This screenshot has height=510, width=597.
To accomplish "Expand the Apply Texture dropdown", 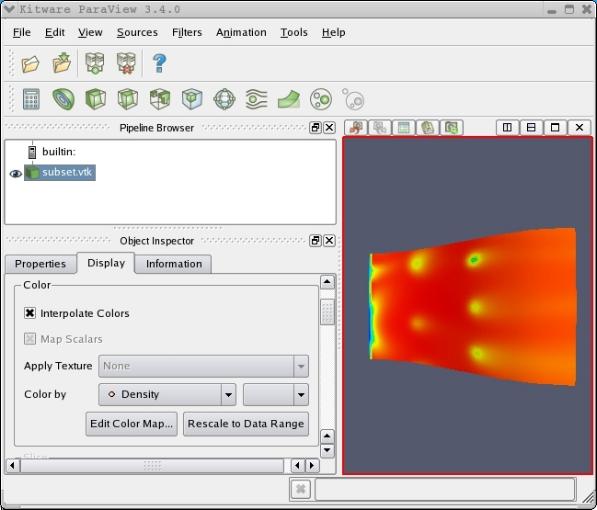I will [x=203, y=366].
